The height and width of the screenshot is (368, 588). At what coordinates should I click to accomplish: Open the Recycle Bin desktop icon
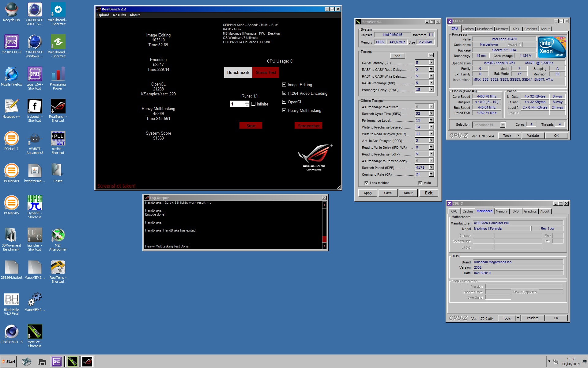11,12
